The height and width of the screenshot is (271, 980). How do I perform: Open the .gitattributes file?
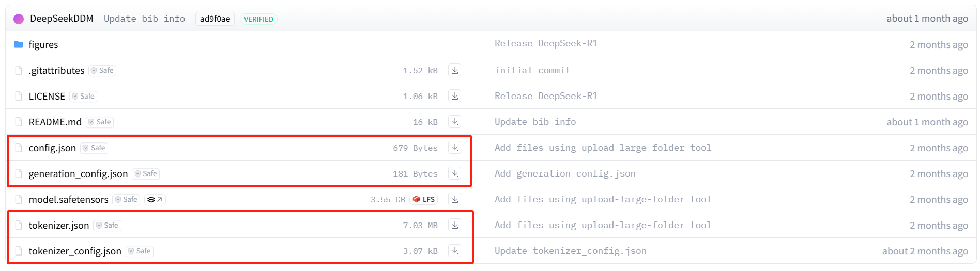pos(56,70)
